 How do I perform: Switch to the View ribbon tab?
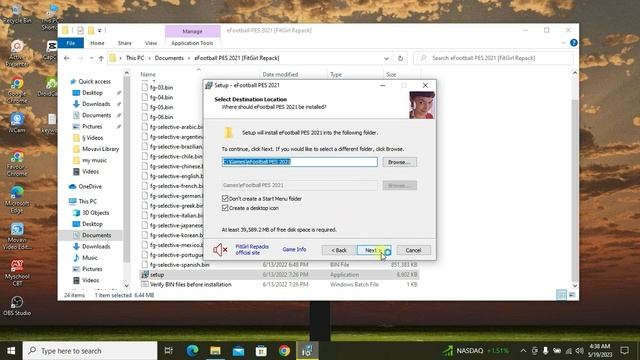tap(151, 43)
